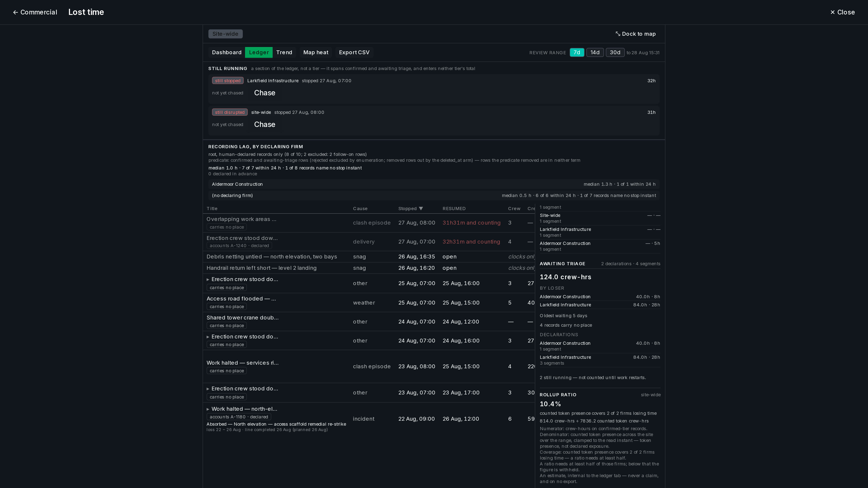The image size is (868, 488).
Task: Select the (no declaring firm) lag row
Action: 434,196
